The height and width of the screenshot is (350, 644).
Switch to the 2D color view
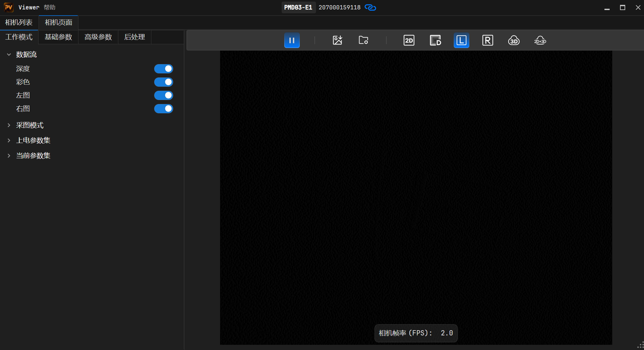point(409,41)
